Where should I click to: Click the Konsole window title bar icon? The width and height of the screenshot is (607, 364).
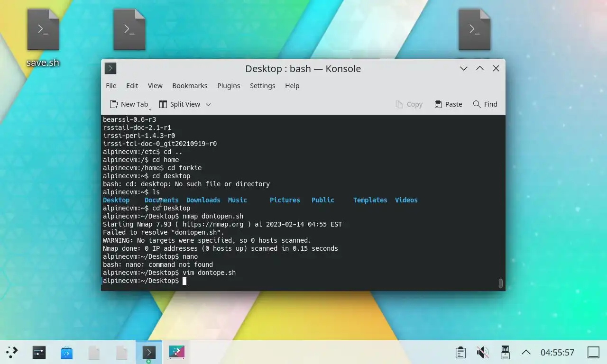click(x=110, y=68)
